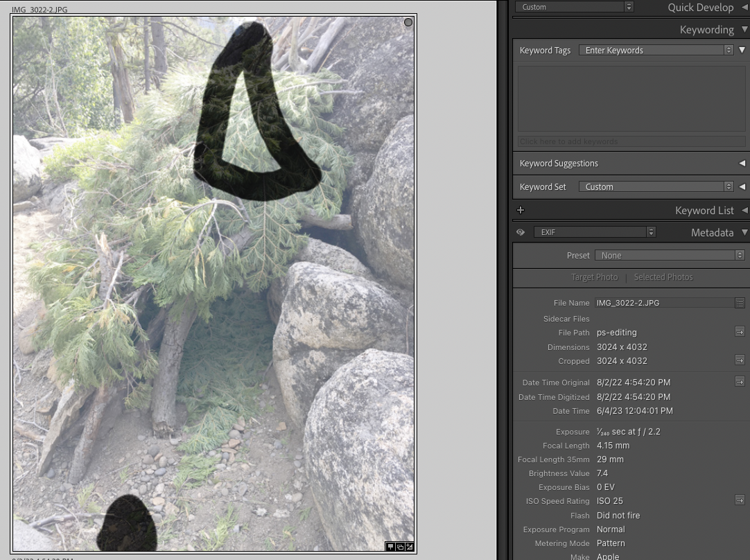This screenshot has width=750, height=560.
Task: Click the add keywords text field
Action: pos(631,141)
